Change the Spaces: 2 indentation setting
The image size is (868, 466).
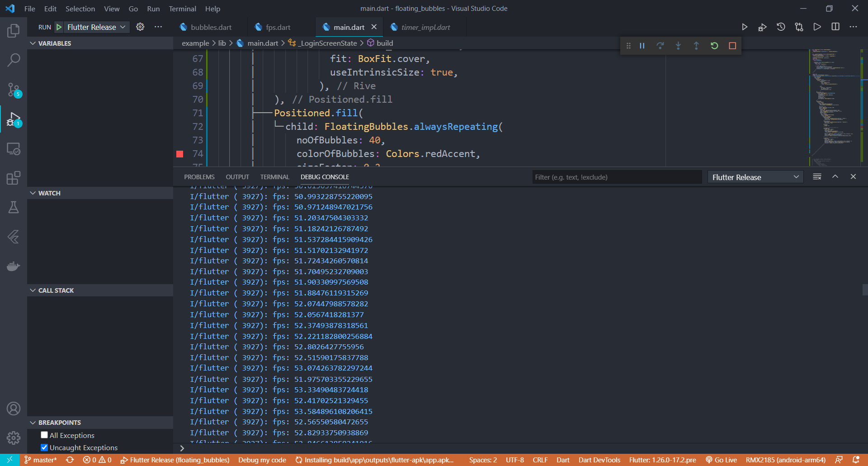click(483, 460)
